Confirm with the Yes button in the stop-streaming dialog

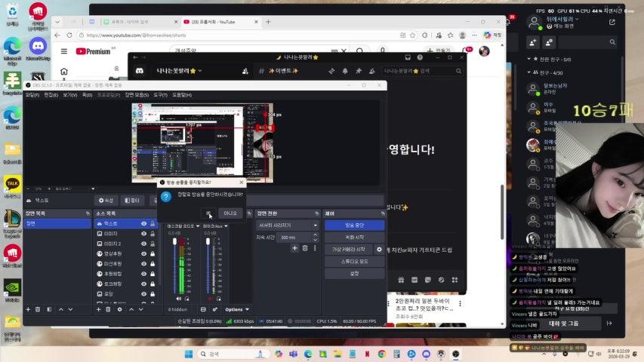[208, 213]
